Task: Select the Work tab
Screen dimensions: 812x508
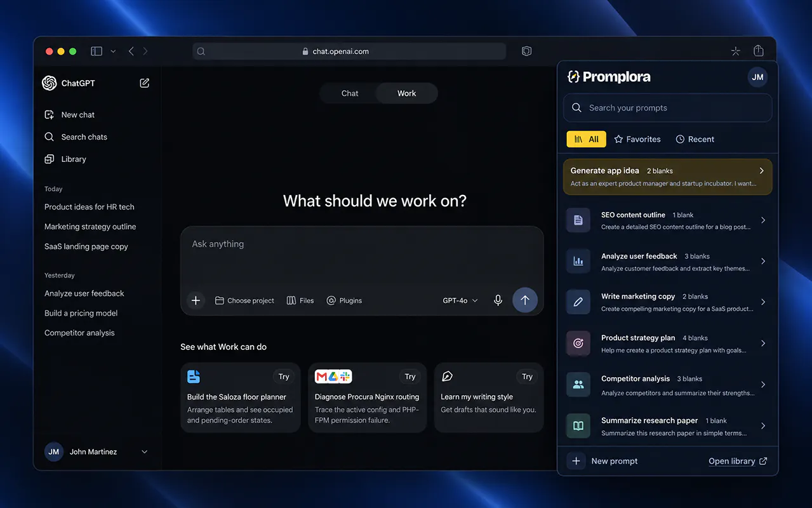Action: pyautogui.click(x=407, y=93)
